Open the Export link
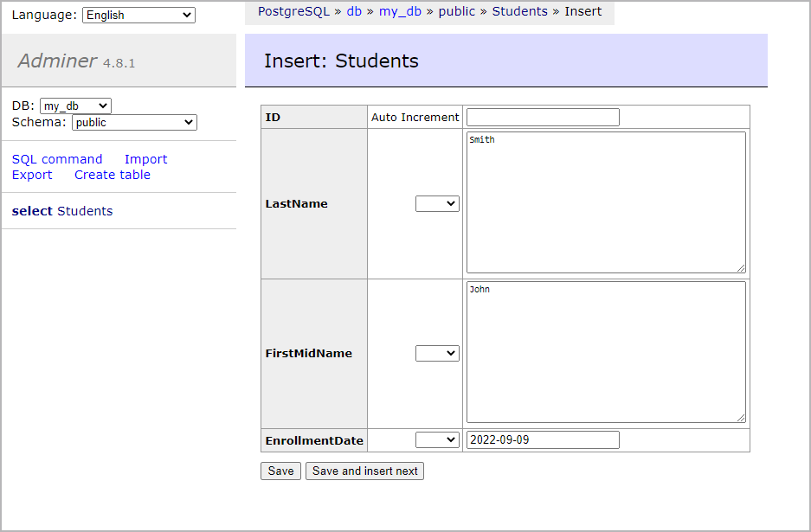811x532 pixels. (x=32, y=175)
